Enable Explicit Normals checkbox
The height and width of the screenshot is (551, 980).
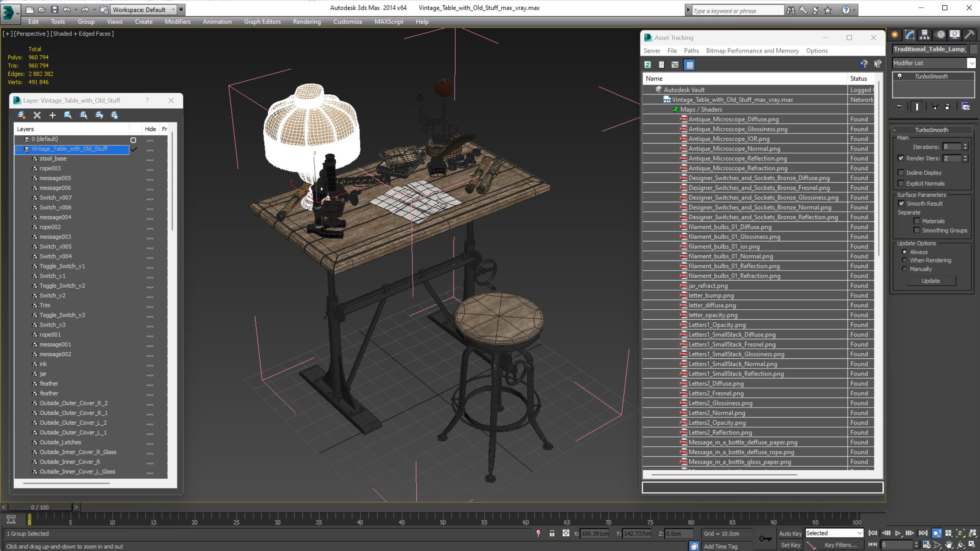(901, 183)
